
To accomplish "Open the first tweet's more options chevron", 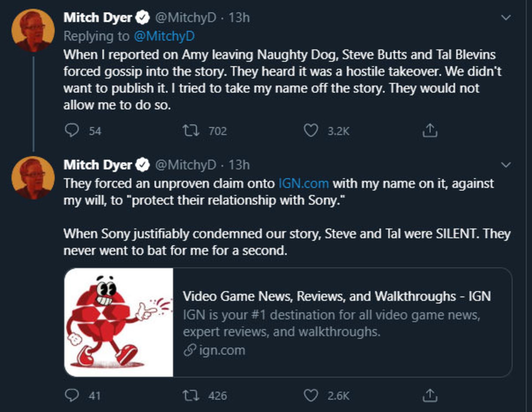I will 506,18.
